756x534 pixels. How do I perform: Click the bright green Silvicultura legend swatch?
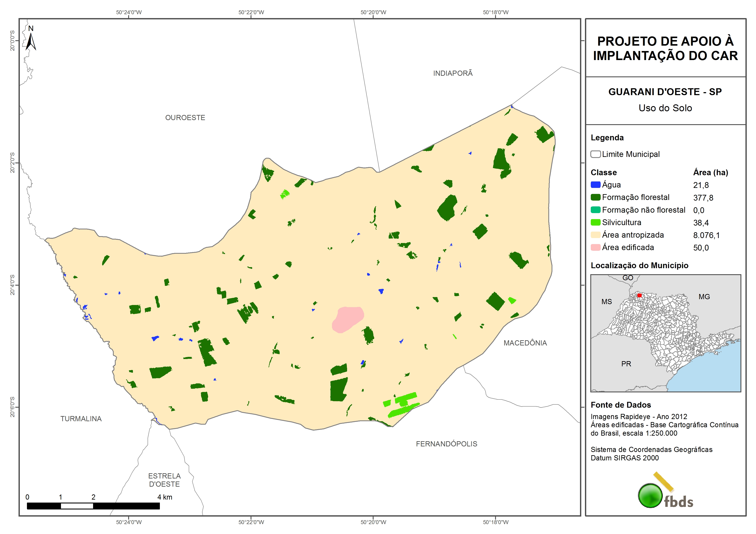pos(595,222)
